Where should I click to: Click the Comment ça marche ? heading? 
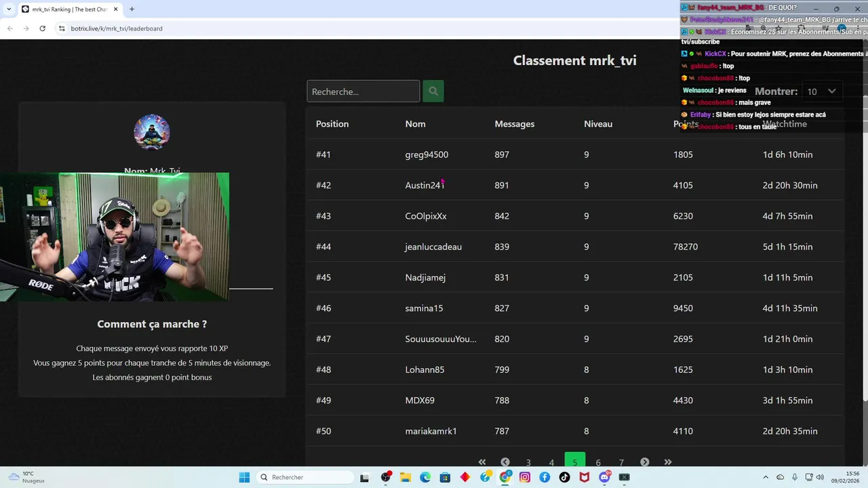[152, 324]
